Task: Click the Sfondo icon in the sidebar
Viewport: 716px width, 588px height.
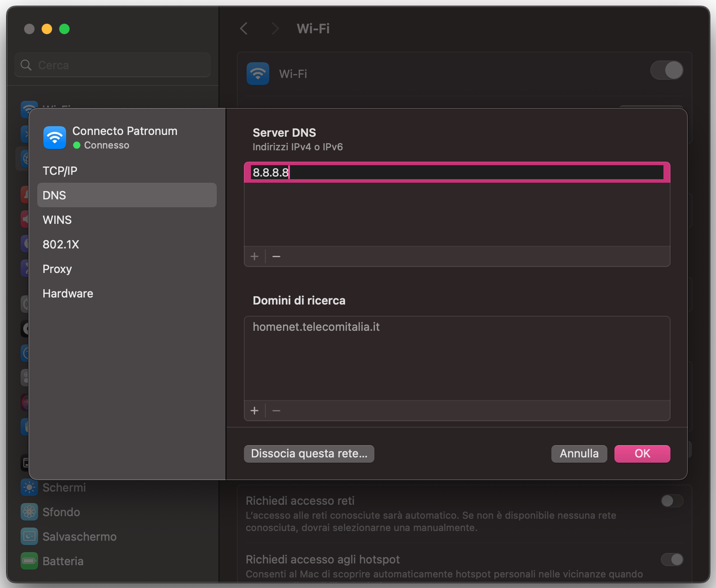Action: (28, 512)
